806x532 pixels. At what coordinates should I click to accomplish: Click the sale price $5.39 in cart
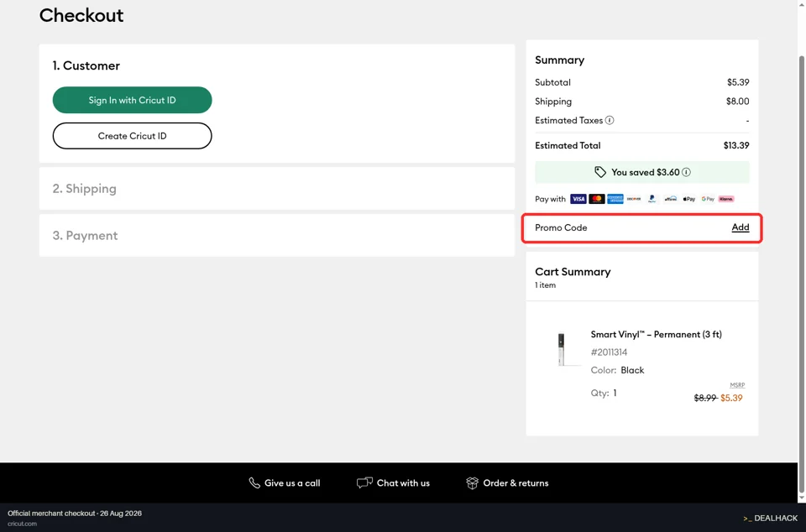click(x=731, y=398)
